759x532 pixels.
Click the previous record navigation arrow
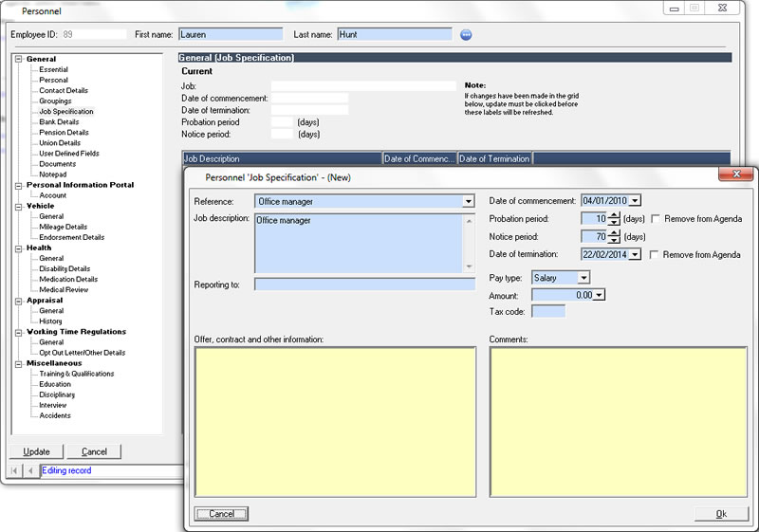point(30,470)
